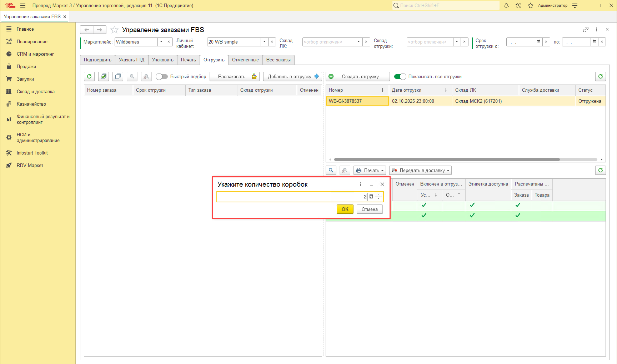Click the notifications bell icon
617x364 pixels.
click(506, 5)
